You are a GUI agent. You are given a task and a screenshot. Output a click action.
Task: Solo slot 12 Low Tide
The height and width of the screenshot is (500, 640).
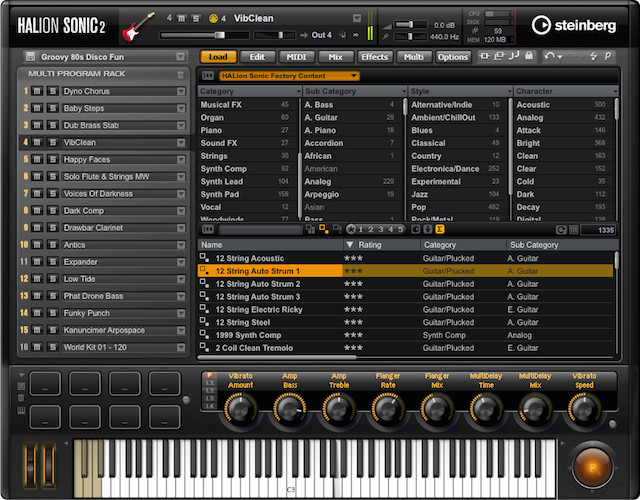pos(52,279)
